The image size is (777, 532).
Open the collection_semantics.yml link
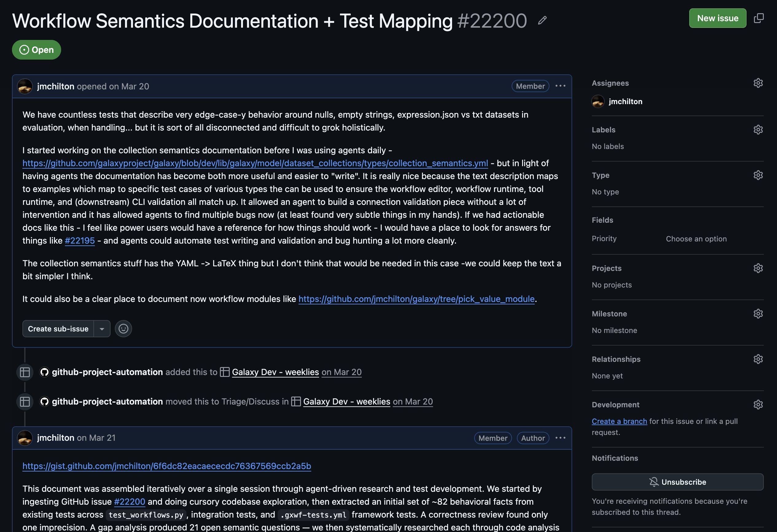coord(255,163)
